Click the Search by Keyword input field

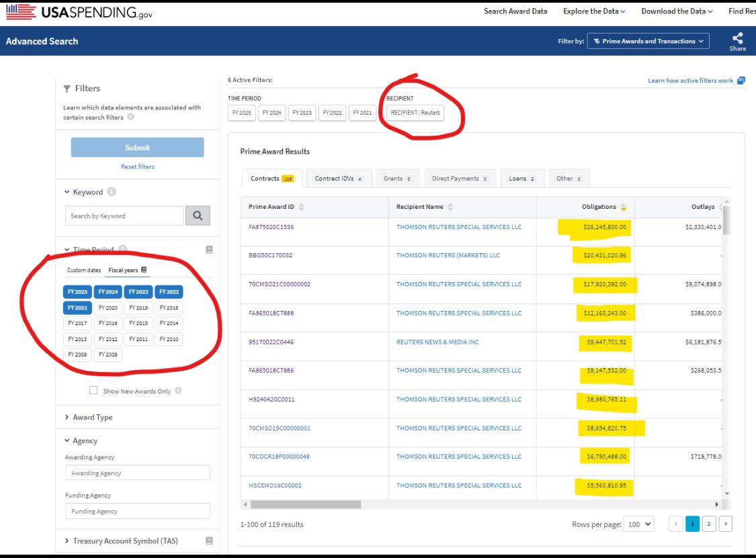[x=124, y=216]
